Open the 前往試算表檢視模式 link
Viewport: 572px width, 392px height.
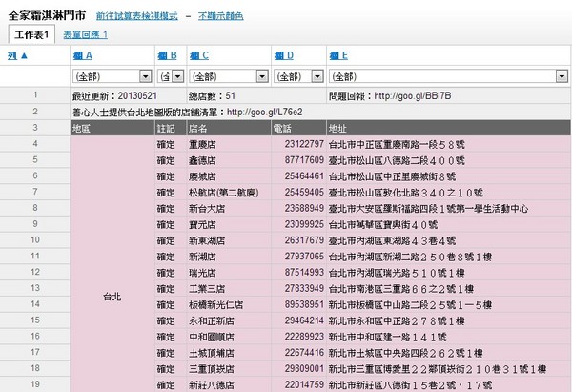point(136,15)
